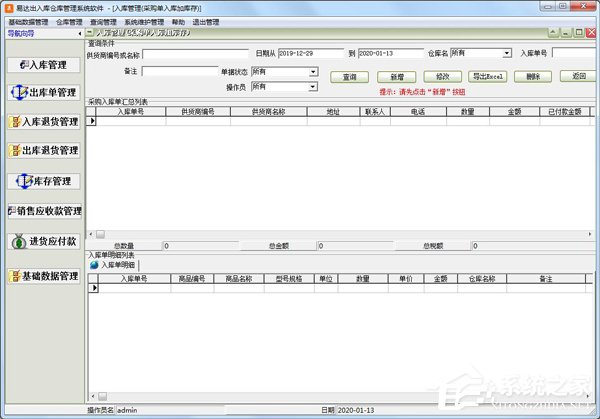Open 入库退货管理 in the sidebar
Screen dimensions: 600x419
click(44, 122)
